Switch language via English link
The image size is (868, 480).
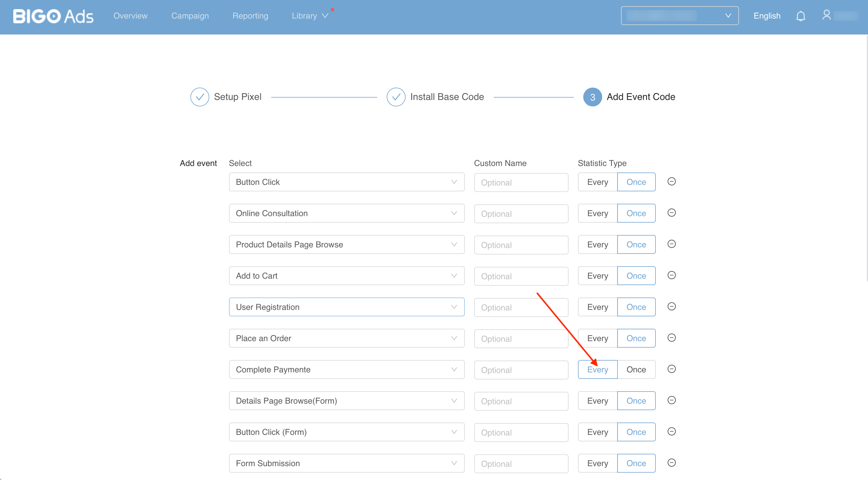[767, 16]
